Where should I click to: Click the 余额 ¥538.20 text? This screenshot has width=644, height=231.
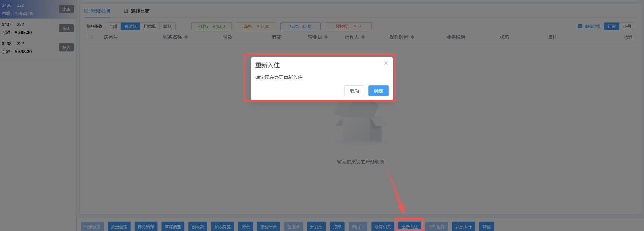coord(17,52)
